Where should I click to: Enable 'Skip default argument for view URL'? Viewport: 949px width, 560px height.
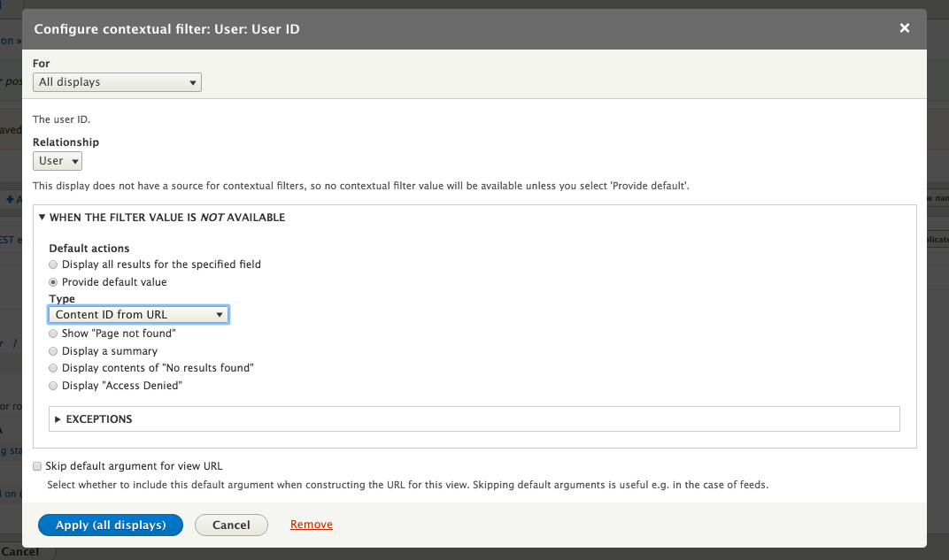point(38,466)
